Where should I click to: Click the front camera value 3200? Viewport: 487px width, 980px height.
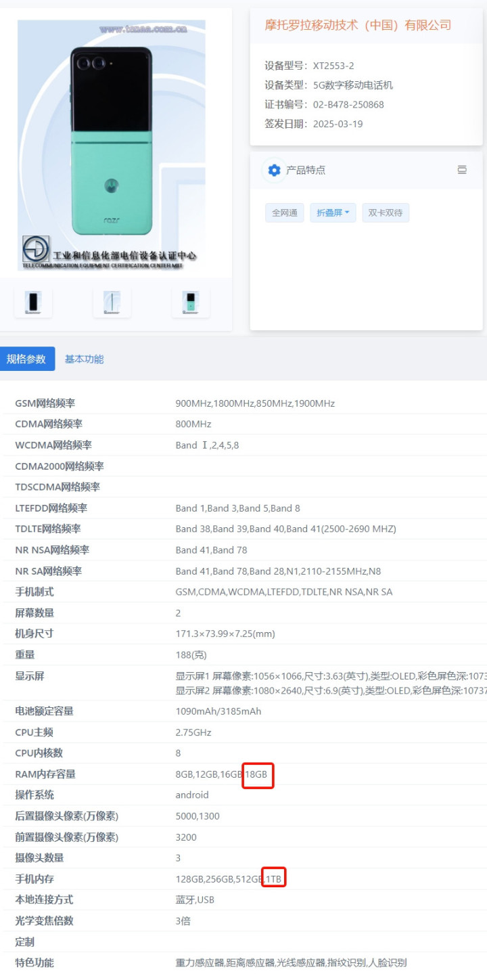(186, 837)
